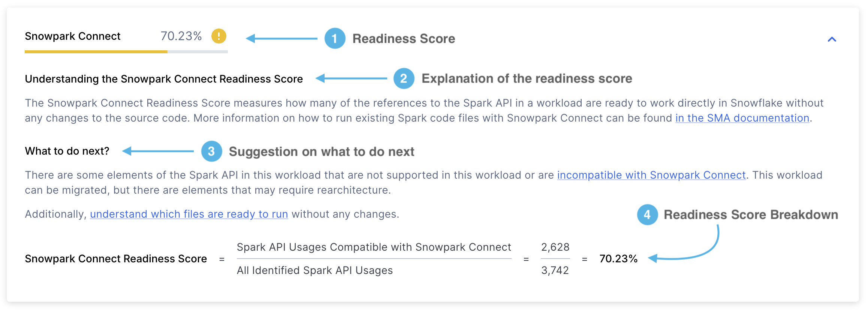Select the Snowpark Connect Readiness Score formula label
Image resolution: width=868 pixels, height=310 pixels.
[x=116, y=259]
